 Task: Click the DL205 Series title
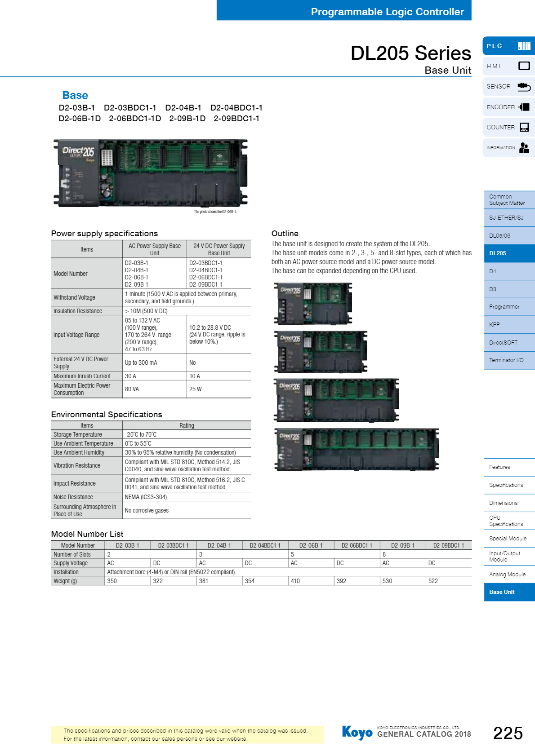[410, 53]
